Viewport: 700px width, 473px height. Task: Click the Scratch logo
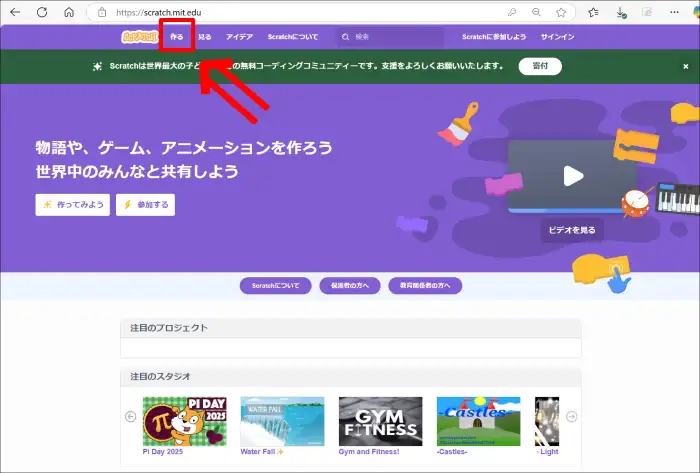coord(140,37)
